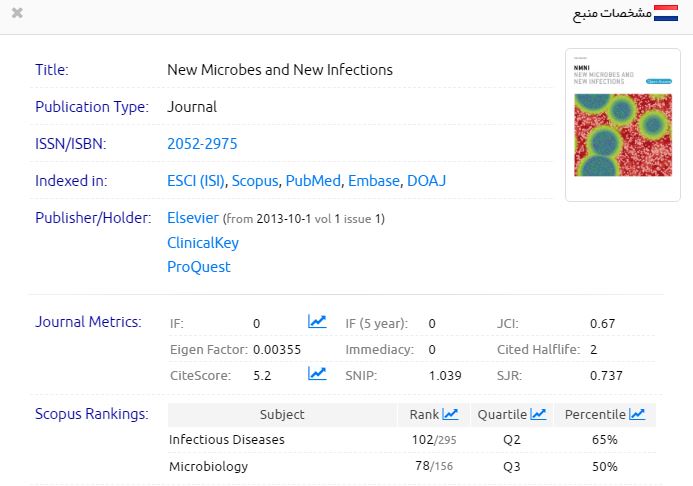Click the Netherlands flag icon
Image resolution: width=693 pixels, height=486 pixels.
pyautogui.click(x=666, y=15)
